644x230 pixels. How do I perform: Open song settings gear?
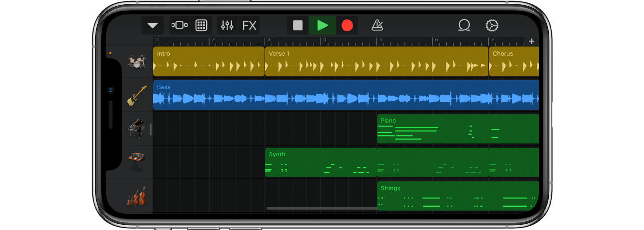pyautogui.click(x=491, y=26)
